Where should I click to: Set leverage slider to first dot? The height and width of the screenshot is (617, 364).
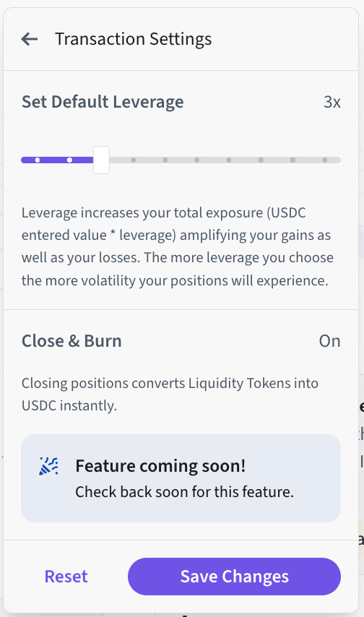tap(38, 160)
